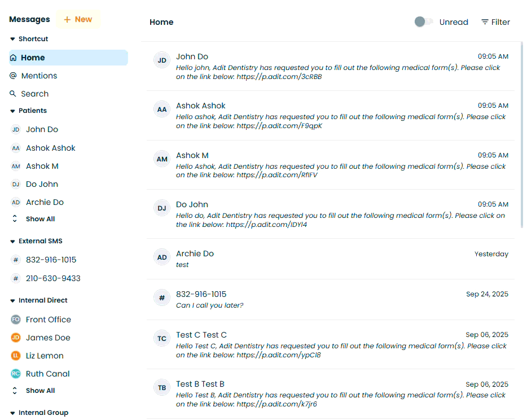Viewport: 527px width, 420px height.
Task: Click James Doe's orange avatar icon
Action: pyautogui.click(x=16, y=338)
